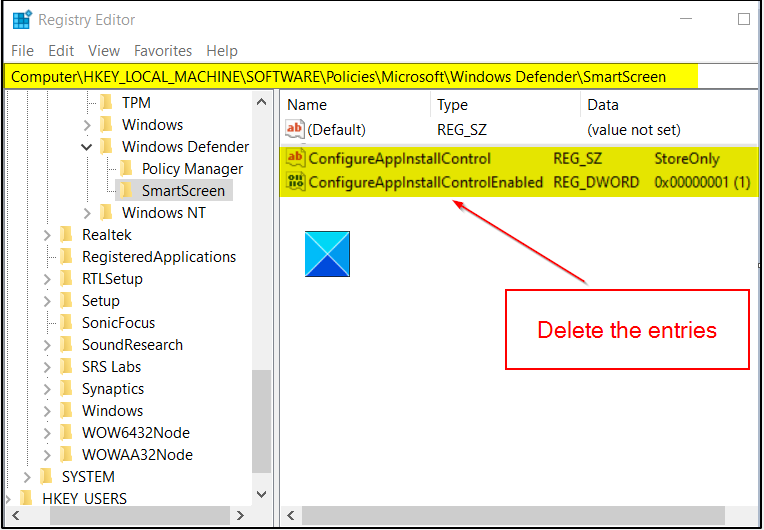Select the HKEY_USERS hive

[84, 498]
